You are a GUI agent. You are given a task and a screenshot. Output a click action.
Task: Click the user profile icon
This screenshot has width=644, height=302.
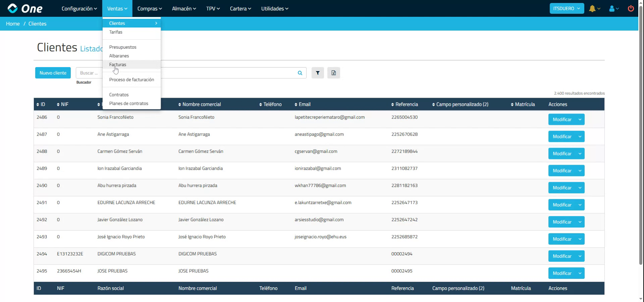pyautogui.click(x=612, y=8)
